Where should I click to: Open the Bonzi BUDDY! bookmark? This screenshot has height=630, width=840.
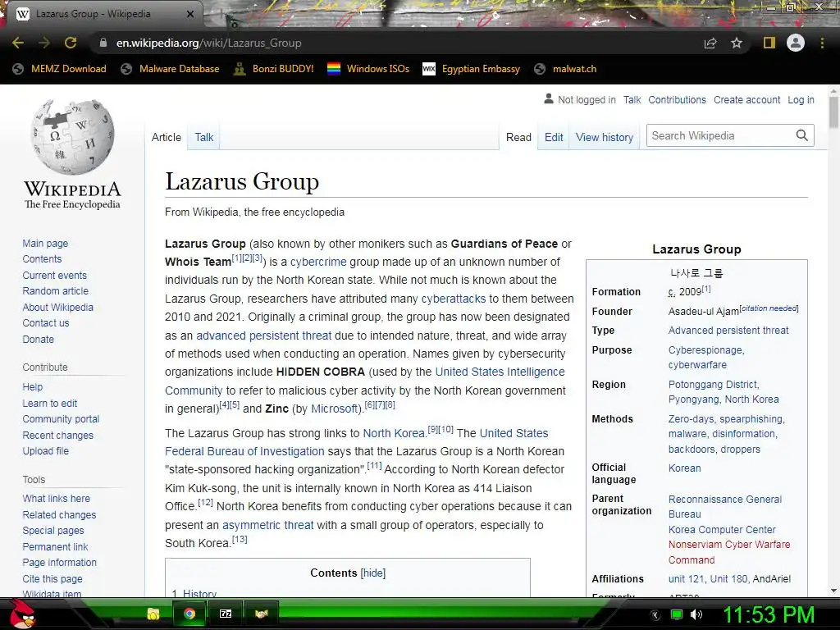(x=274, y=69)
